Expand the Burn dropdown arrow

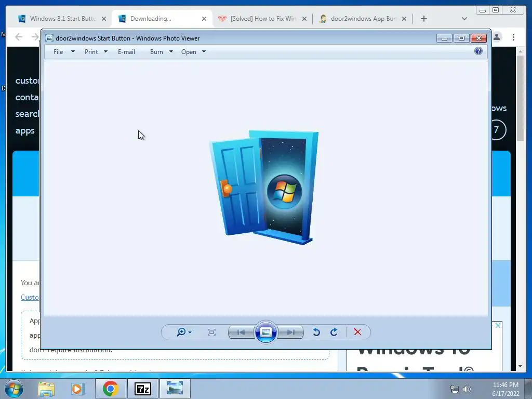[x=171, y=51]
